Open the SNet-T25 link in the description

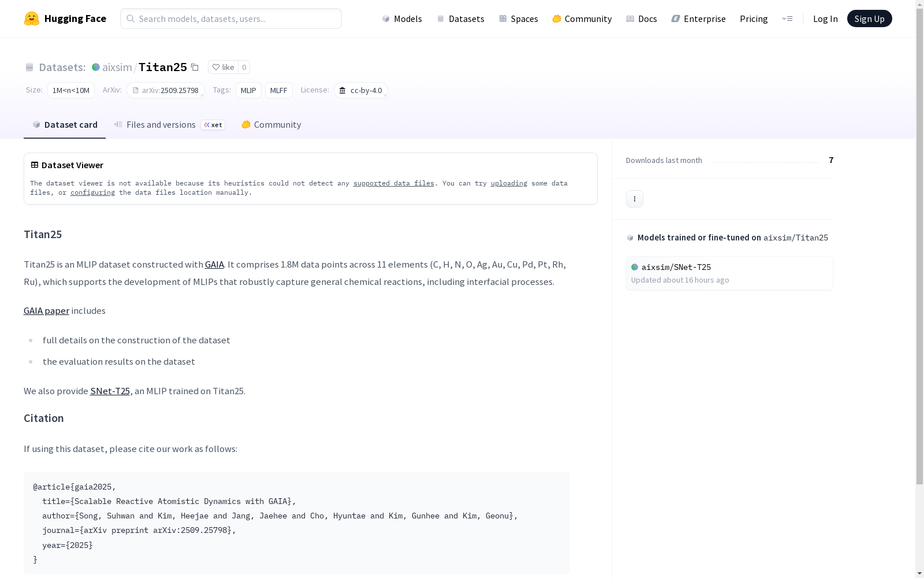(x=110, y=391)
